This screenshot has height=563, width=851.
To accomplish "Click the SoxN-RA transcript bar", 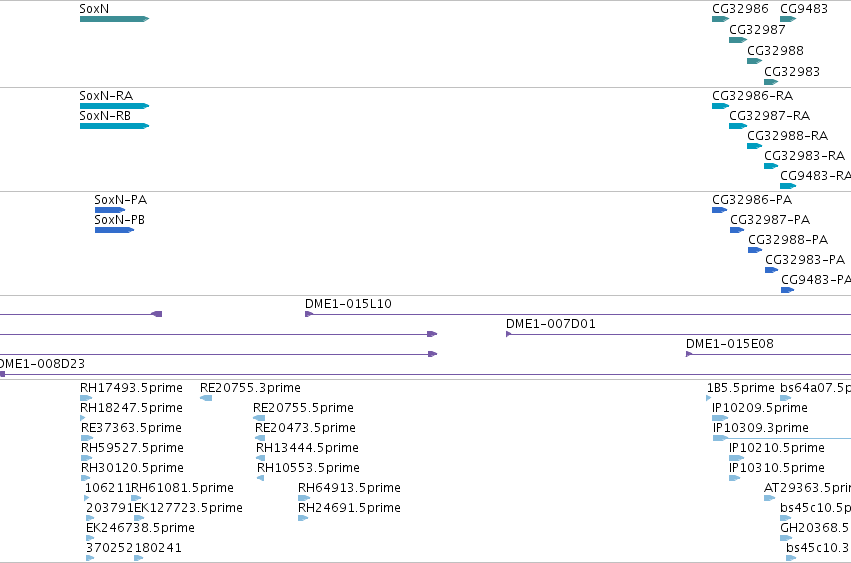I will (x=115, y=106).
